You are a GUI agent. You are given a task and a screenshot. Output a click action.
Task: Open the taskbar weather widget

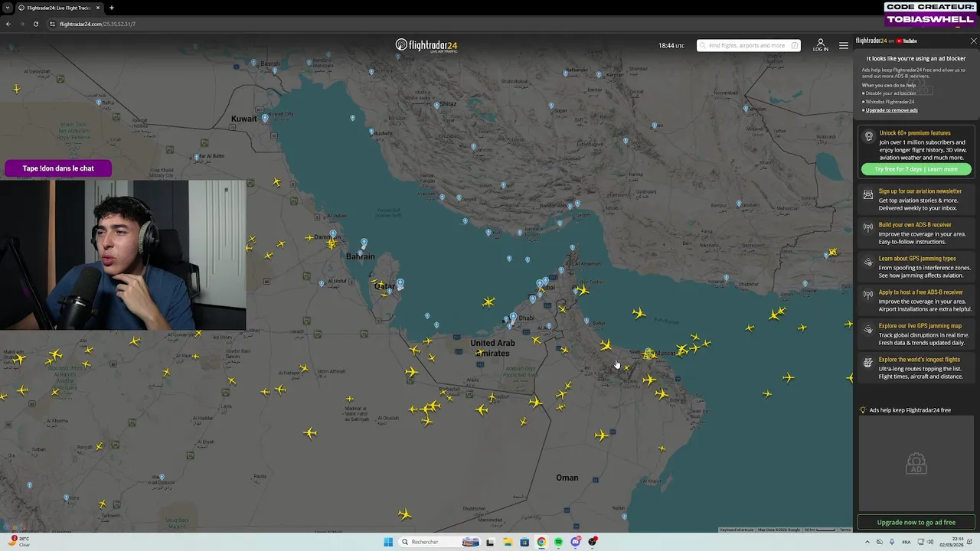18,541
